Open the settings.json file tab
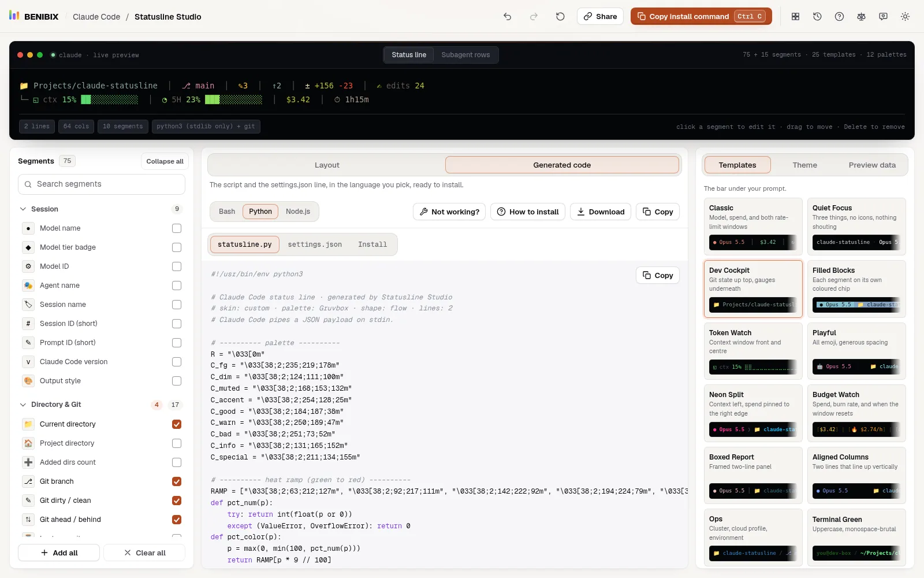The image size is (924, 578). pyautogui.click(x=315, y=244)
